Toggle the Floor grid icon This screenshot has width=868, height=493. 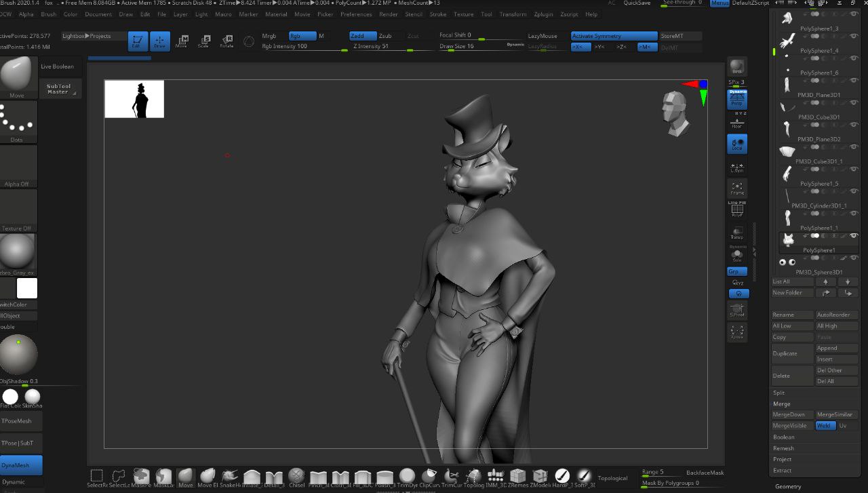[x=737, y=123]
